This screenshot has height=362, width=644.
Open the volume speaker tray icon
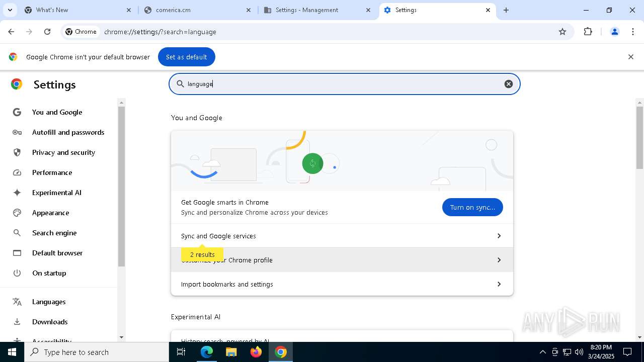[579, 352]
